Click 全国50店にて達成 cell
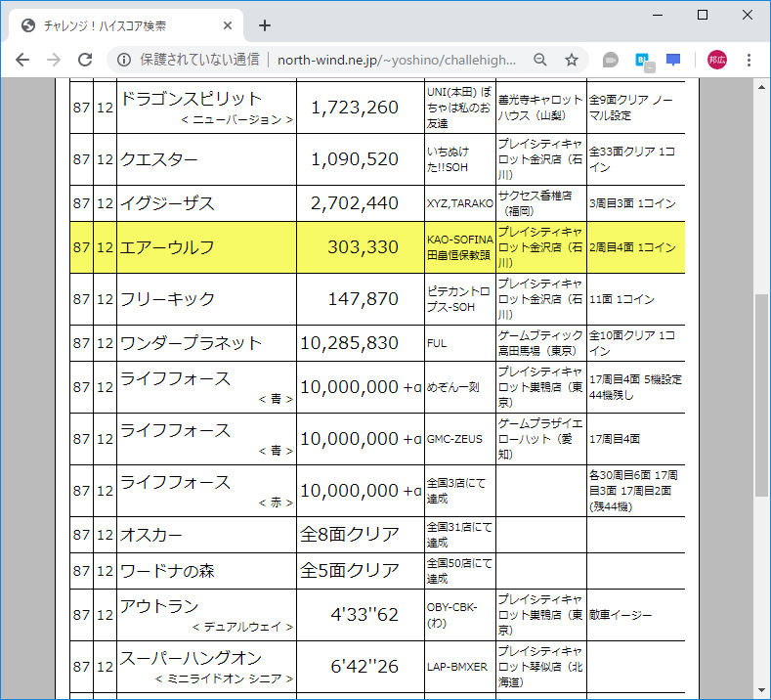The height and width of the screenshot is (700, 771). coord(459,571)
